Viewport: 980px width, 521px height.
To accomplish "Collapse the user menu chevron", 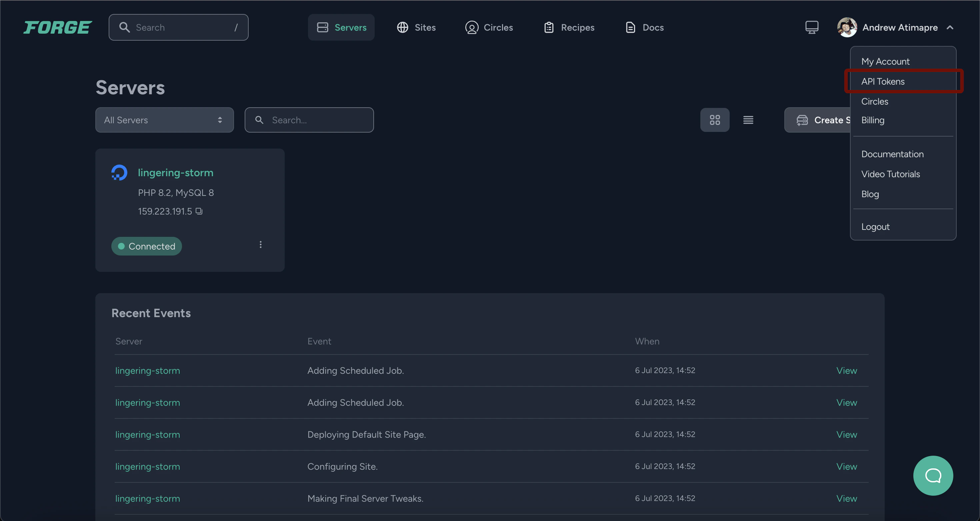I will (950, 27).
